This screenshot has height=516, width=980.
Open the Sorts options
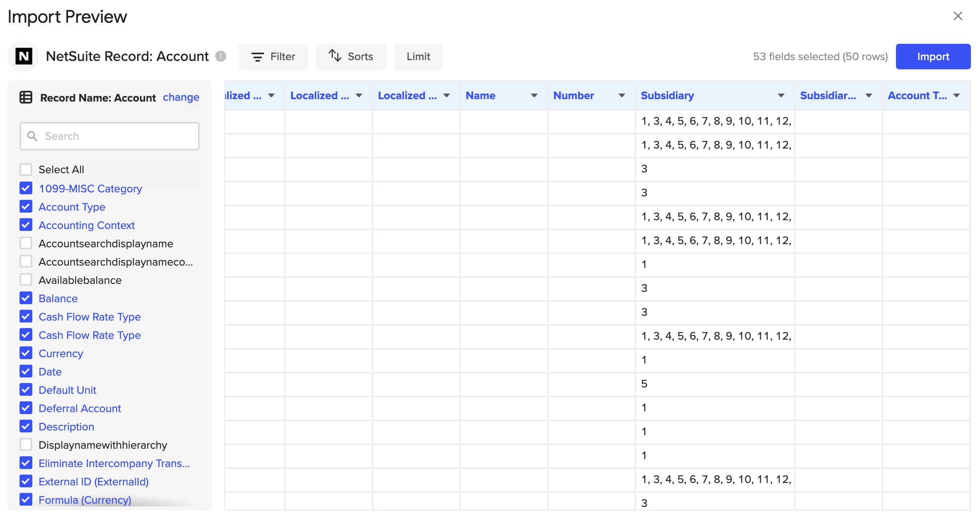[351, 57]
